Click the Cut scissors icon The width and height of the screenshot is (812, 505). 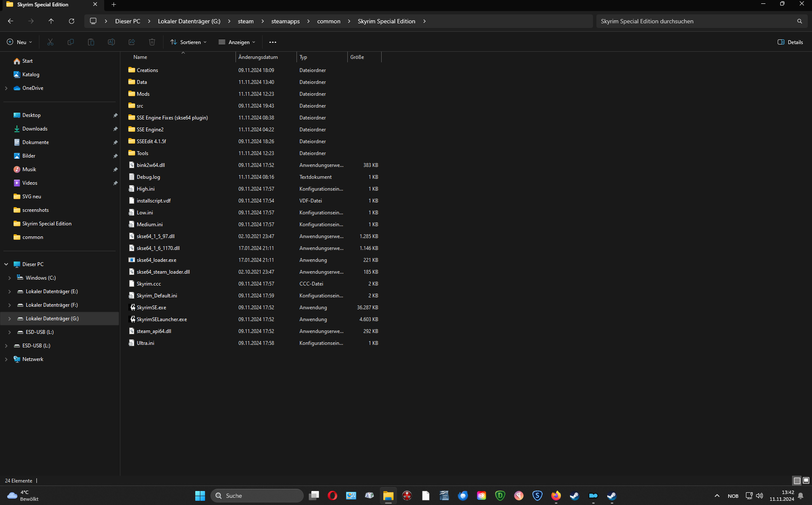[50, 42]
